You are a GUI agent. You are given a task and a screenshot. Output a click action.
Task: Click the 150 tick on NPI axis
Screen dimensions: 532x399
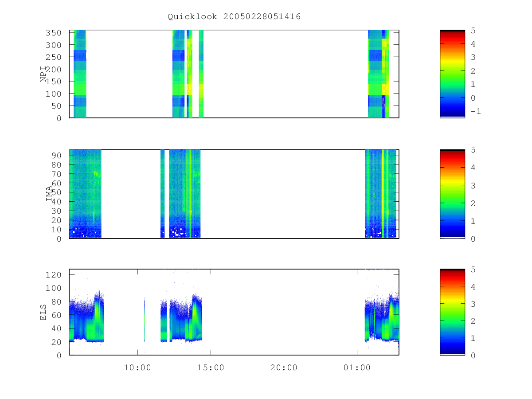tap(54, 82)
